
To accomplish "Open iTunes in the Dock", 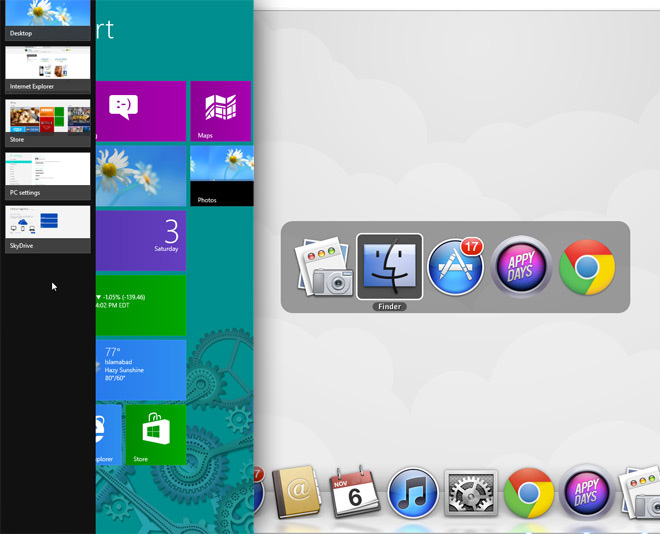I will point(412,493).
